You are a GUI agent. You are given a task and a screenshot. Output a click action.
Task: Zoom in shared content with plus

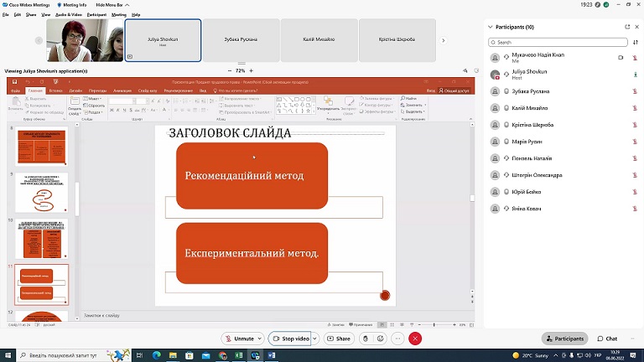pyautogui.click(x=252, y=70)
